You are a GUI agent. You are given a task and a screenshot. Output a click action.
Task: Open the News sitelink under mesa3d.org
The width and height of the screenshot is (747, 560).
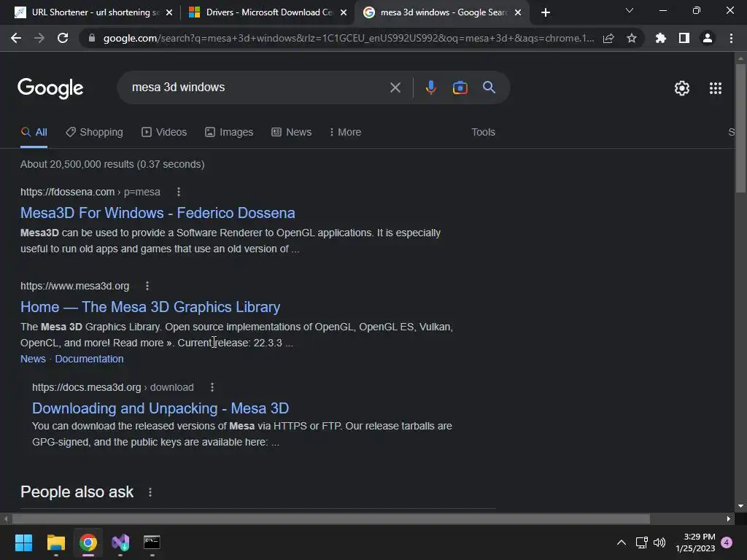coord(33,359)
